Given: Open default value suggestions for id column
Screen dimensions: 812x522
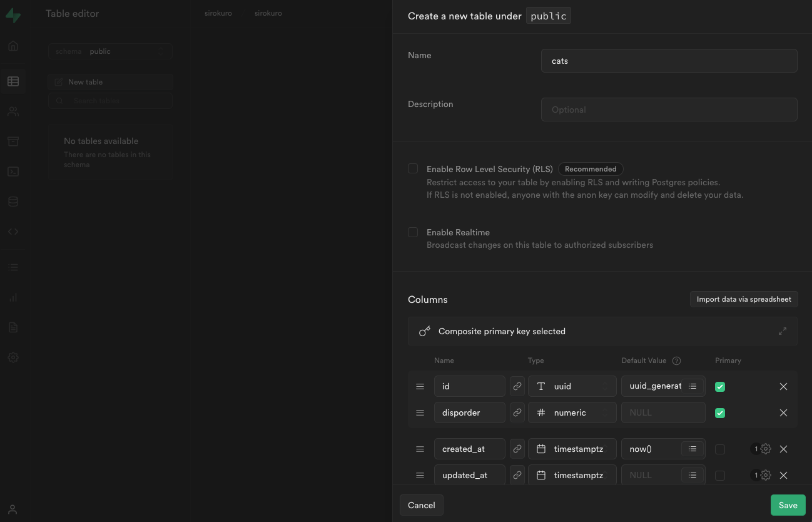Looking at the screenshot, I should 693,386.
